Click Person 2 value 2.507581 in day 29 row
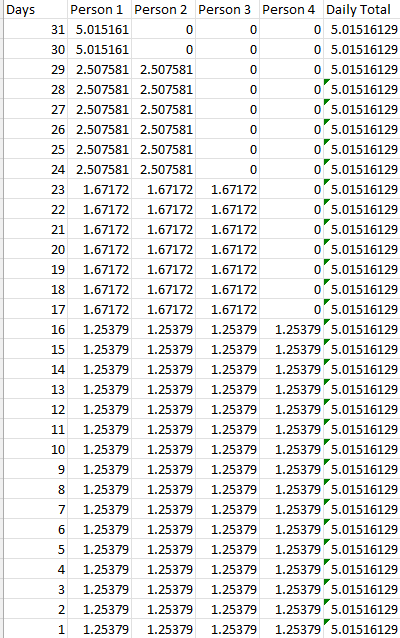 (x=163, y=69)
